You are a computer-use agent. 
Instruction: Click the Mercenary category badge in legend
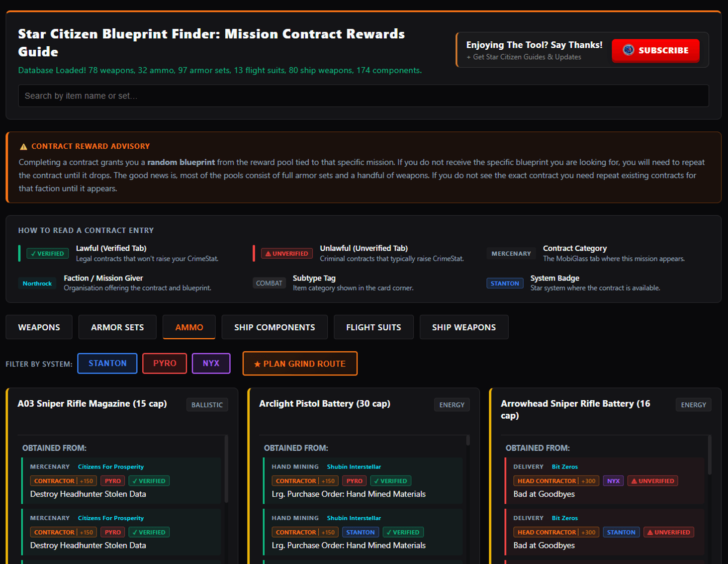pos(511,254)
